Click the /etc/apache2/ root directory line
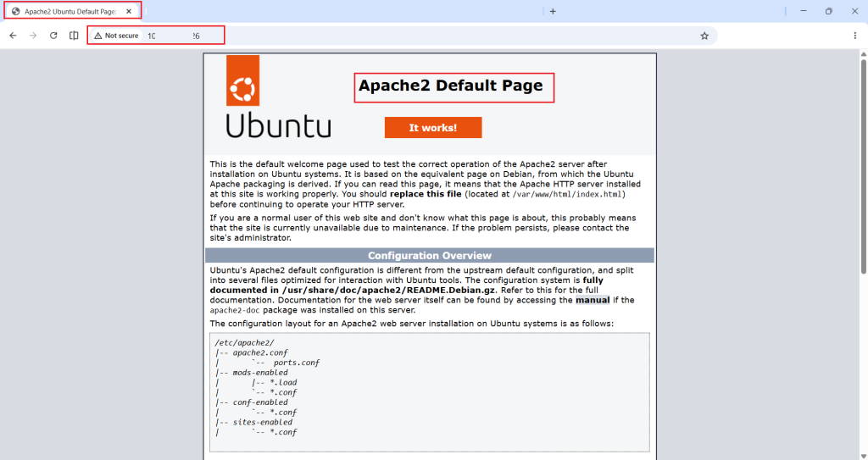Image resolution: width=868 pixels, height=460 pixels. (x=244, y=342)
